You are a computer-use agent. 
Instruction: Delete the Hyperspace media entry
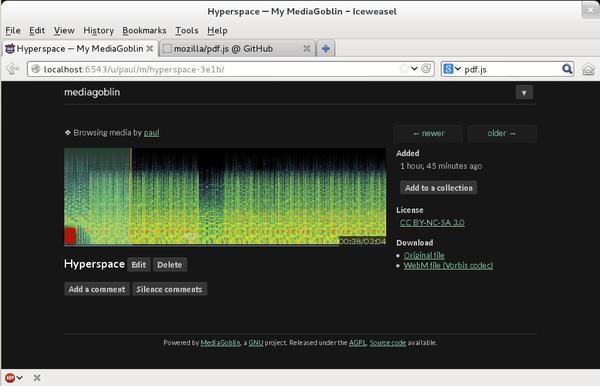[170, 265]
